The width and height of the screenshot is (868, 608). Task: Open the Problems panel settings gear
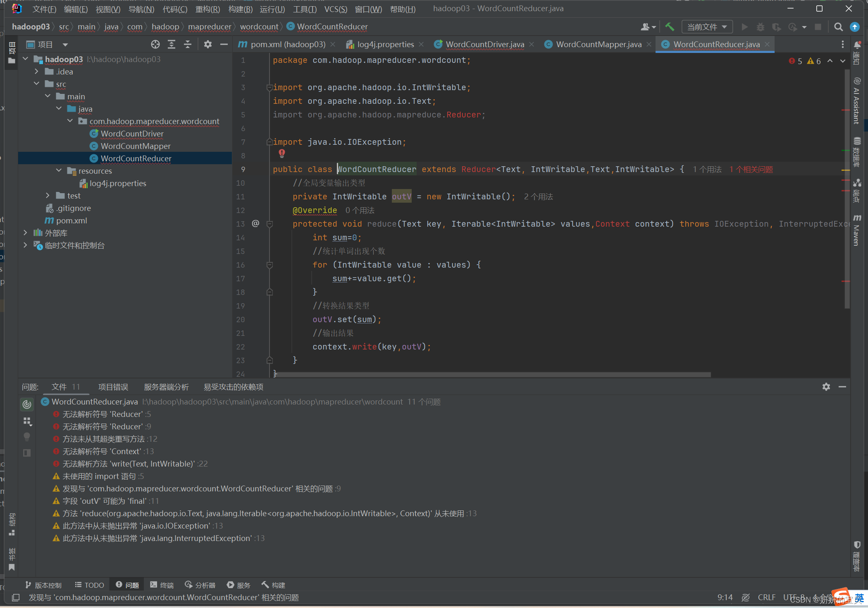(x=826, y=387)
